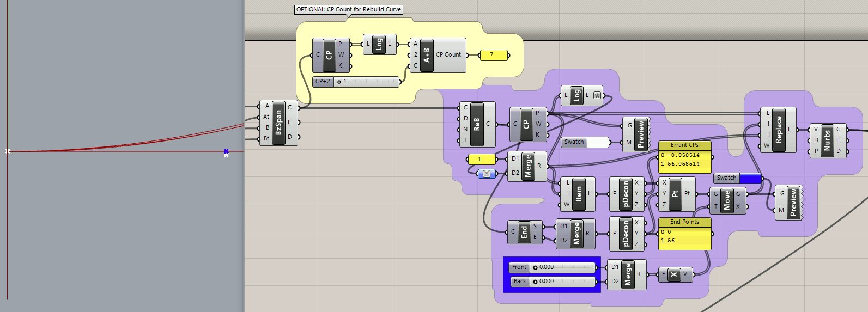Screen dimensions: 868x312
Task: Select the Nurbs component
Action: 827,140
